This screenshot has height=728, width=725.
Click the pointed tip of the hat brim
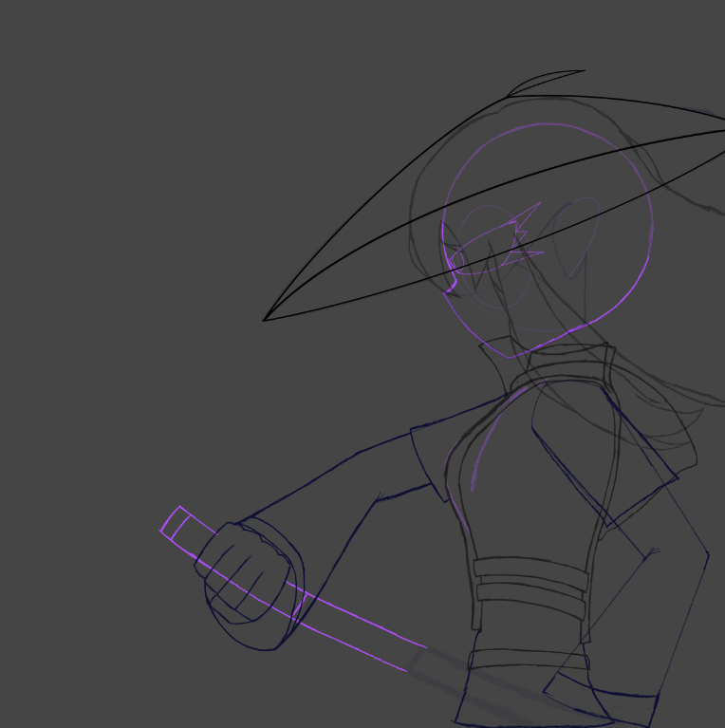tap(265, 320)
